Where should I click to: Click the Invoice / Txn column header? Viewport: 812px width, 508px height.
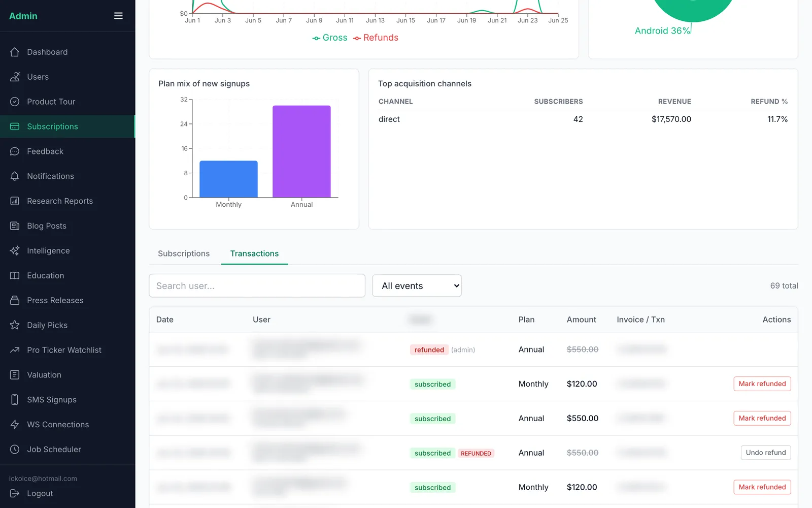pos(640,320)
